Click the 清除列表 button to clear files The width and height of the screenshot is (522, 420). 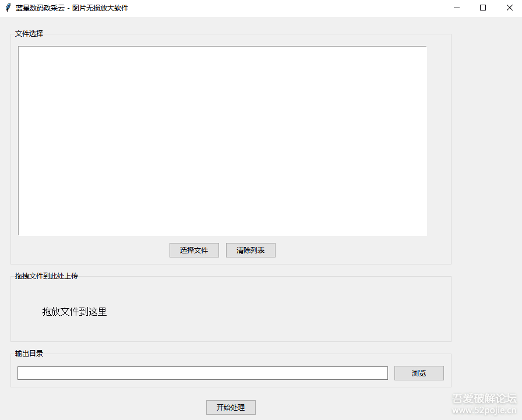(x=251, y=250)
